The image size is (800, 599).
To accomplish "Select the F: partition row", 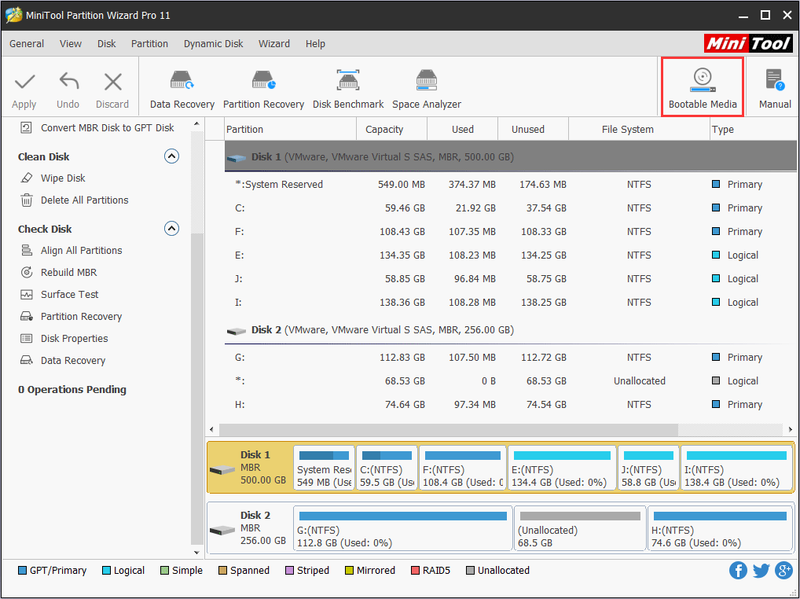I will click(x=510, y=232).
